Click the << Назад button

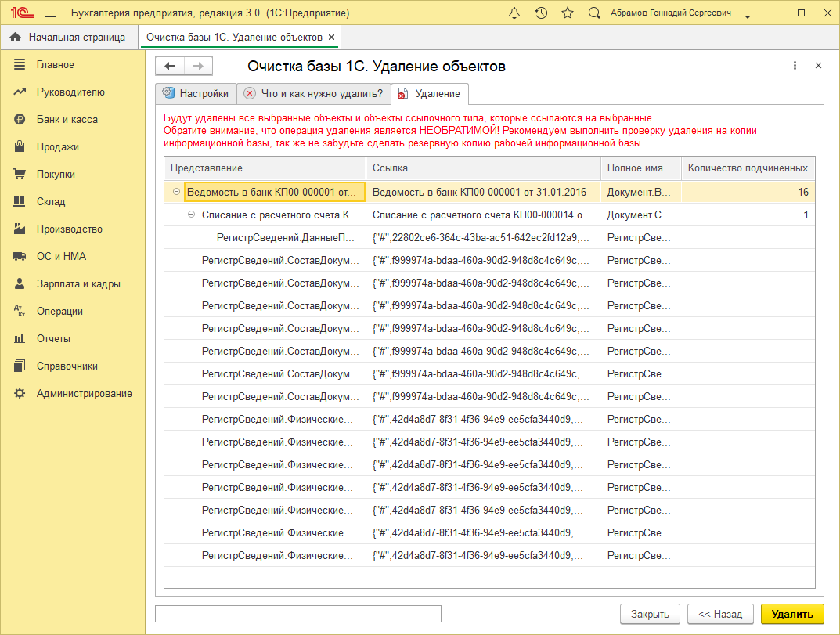(720, 615)
